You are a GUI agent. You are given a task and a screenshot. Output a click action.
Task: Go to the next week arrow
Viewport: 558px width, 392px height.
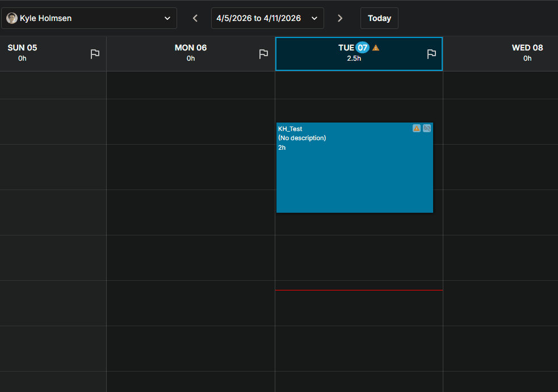(340, 18)
